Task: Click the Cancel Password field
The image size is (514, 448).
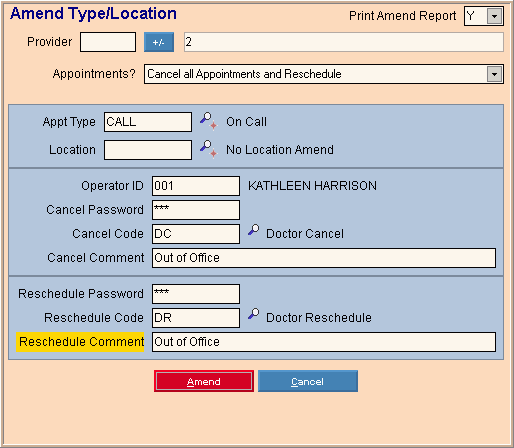Action: [196, 210]
